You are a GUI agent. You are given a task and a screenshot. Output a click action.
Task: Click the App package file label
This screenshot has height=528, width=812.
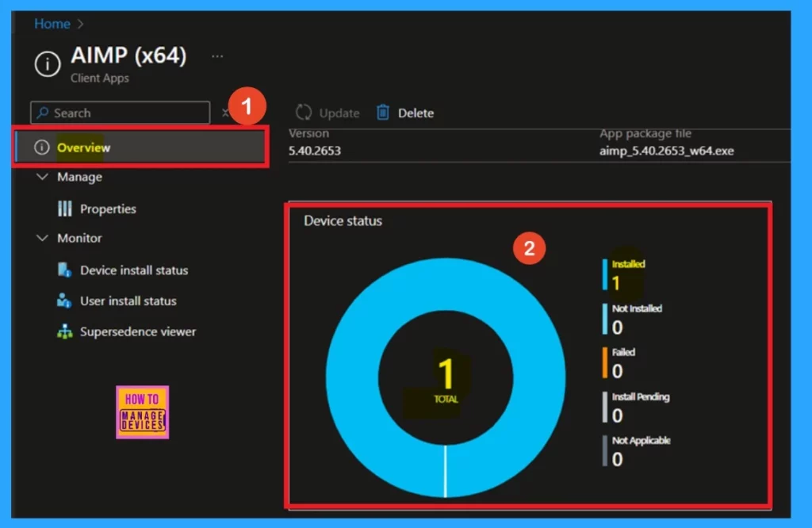click(x=645, y=133)
